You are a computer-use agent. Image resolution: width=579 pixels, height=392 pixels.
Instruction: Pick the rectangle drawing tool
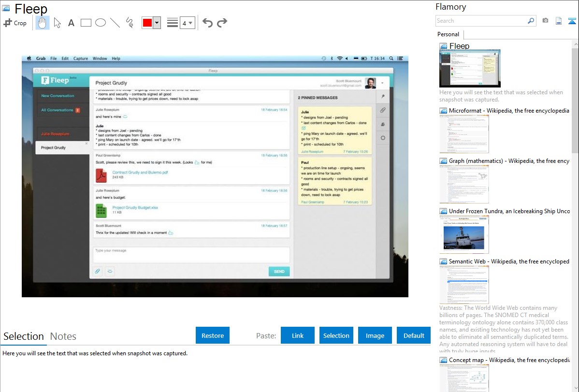[x=86, y=23]
